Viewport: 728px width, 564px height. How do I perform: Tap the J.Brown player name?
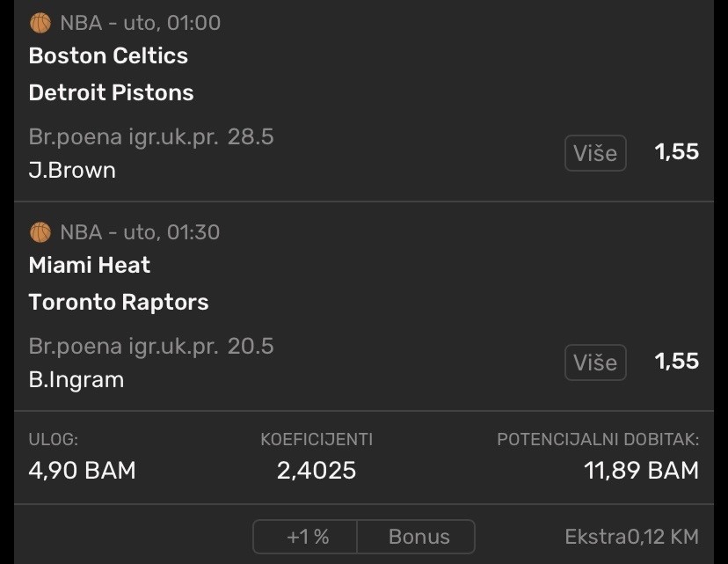(72, 170)
